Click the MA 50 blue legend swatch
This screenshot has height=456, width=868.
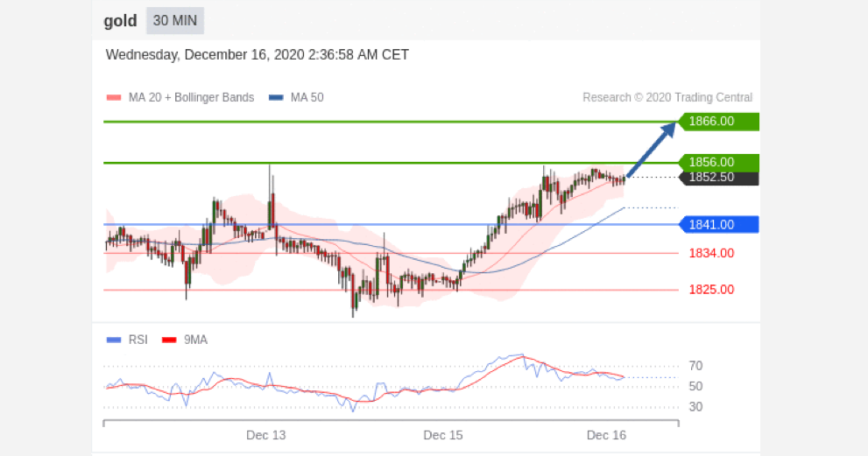pyautogui.click(x=276, y=98)
